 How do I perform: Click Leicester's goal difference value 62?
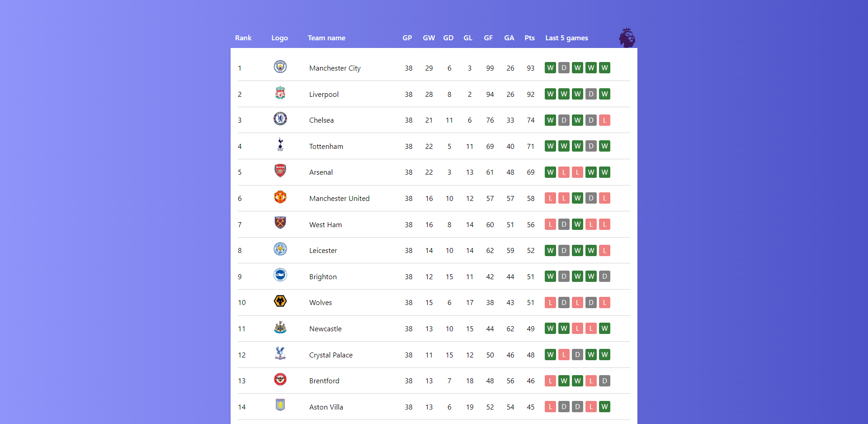coord(490,250)
